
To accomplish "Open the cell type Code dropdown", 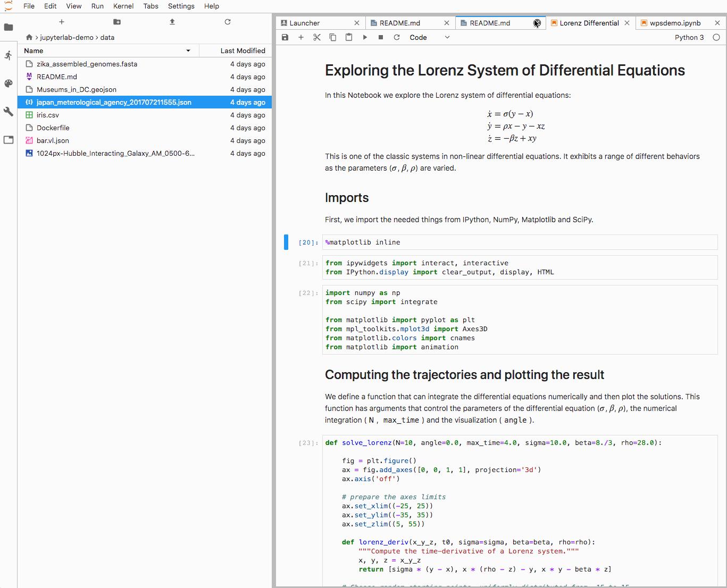I will point(429,37).
